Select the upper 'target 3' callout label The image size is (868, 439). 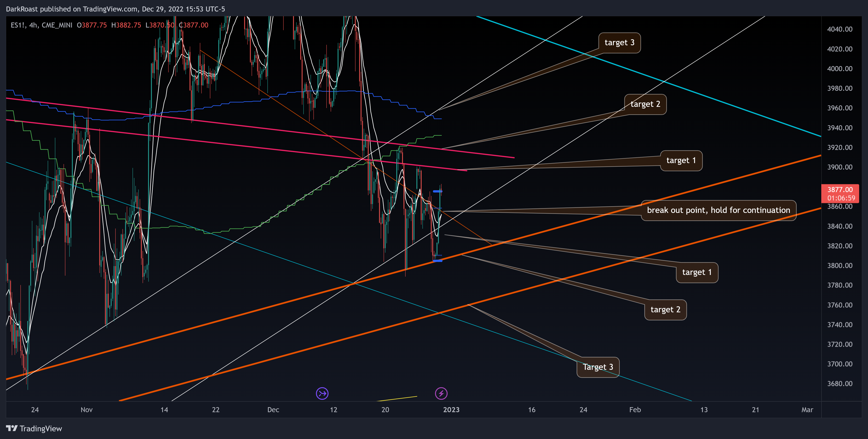[x=619, y=43]
